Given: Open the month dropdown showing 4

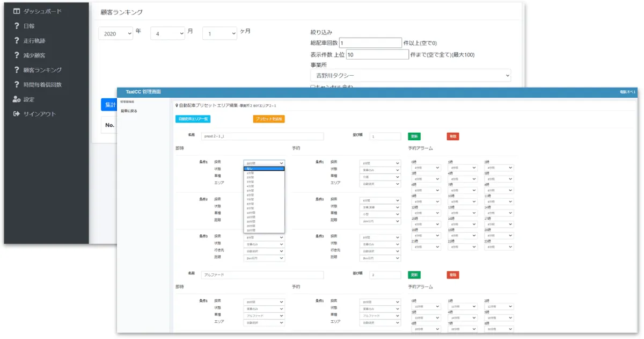Looking at the screenshot, I should [167, 33].
